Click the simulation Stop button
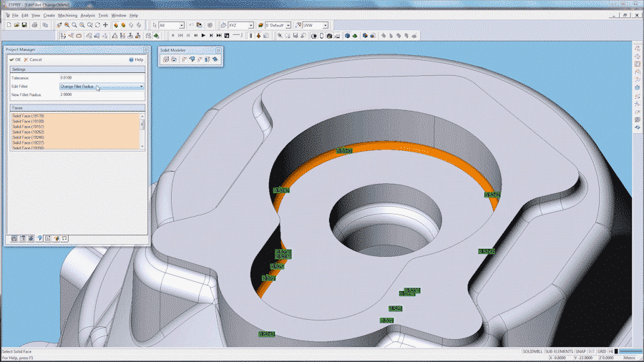 [173, 36]
